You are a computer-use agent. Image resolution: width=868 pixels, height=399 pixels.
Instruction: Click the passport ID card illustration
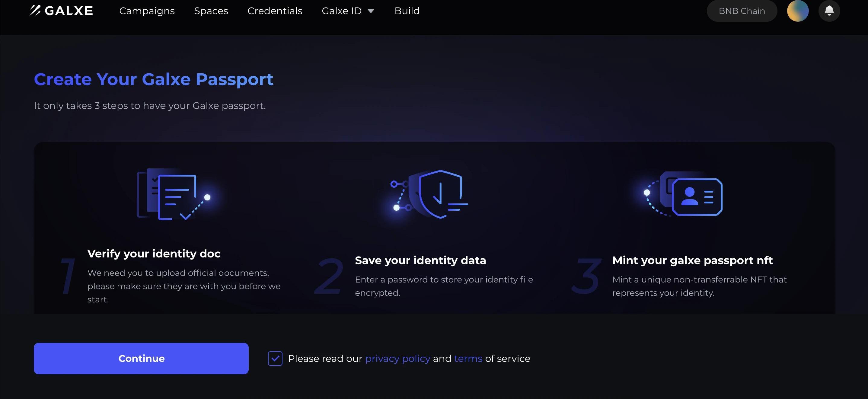683,193
